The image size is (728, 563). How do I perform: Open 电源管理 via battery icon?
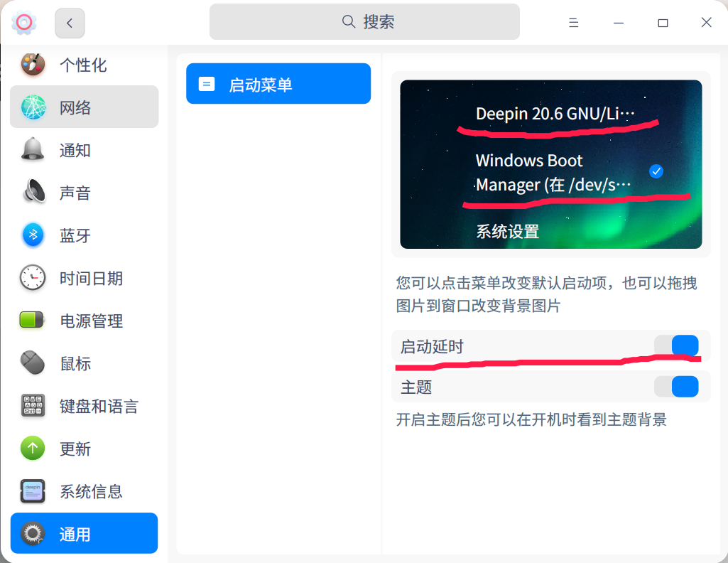32,321
